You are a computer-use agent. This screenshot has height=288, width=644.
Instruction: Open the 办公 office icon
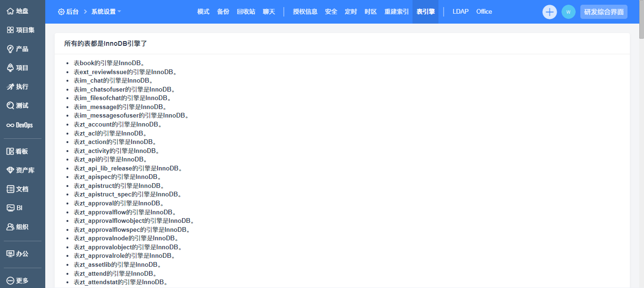[x=10, y=254]
